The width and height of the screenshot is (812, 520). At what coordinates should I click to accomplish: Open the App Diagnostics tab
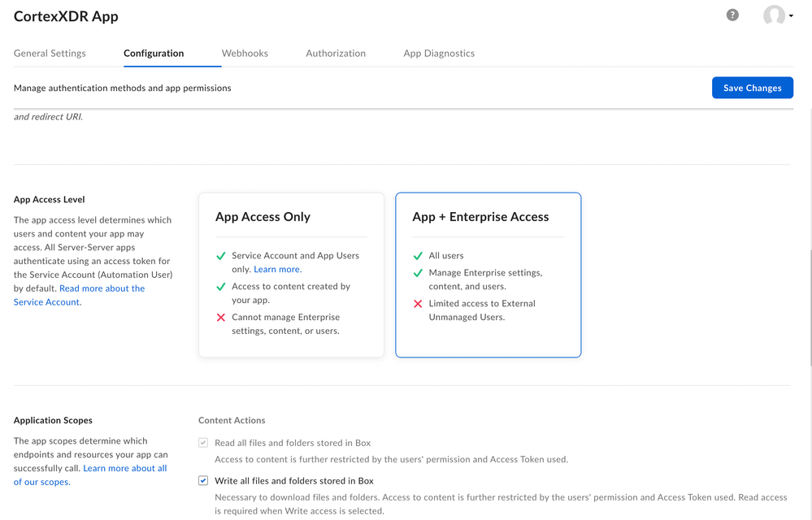pos(439,54)
